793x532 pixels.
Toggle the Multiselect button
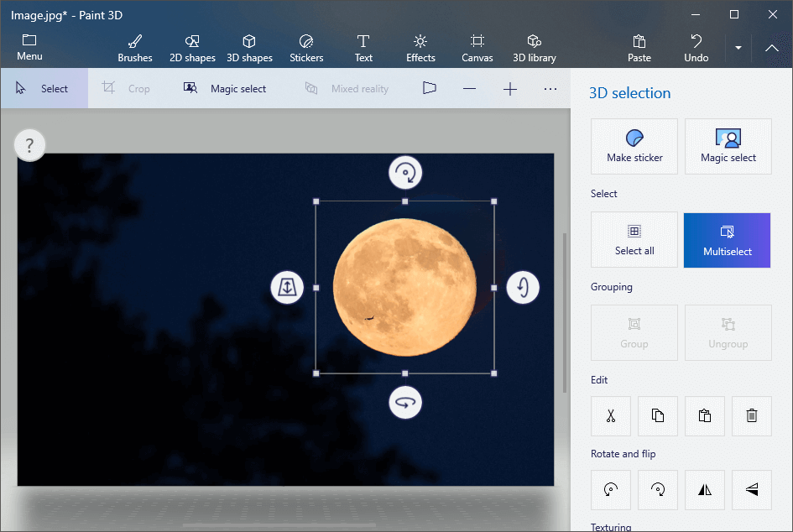click(728, 240)
